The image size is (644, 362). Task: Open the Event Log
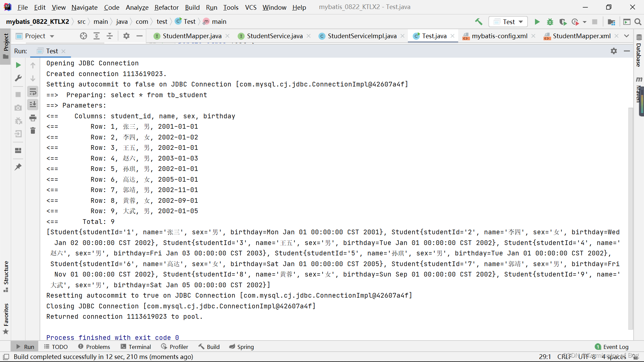(x=611, y=347)
